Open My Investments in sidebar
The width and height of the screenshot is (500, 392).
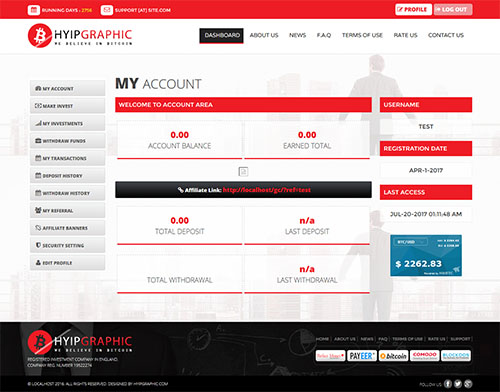(x=67, y=123)
